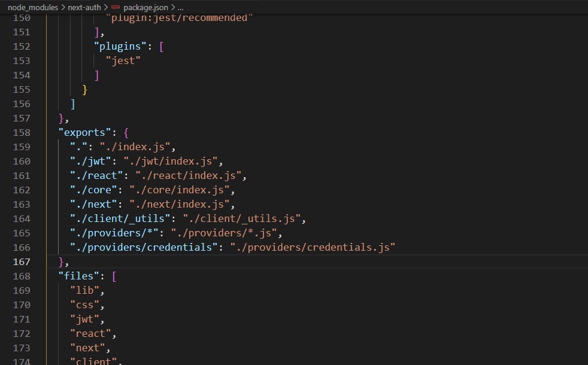Viewport: 588px width, 365px height.
Task: Click the npm file icon in breadcrumb
Action: click(x=116, y=7)
